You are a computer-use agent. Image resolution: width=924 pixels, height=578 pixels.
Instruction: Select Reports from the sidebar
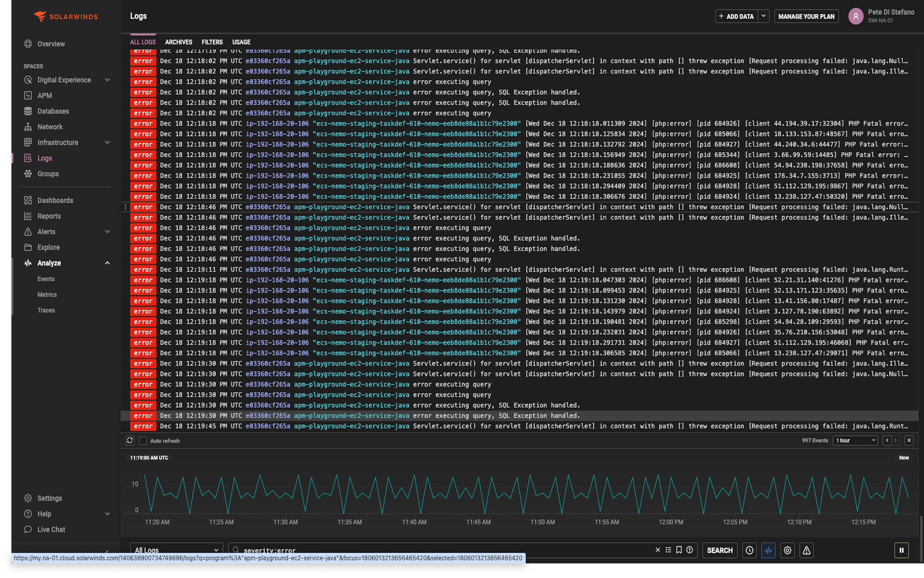pos(50,216)
